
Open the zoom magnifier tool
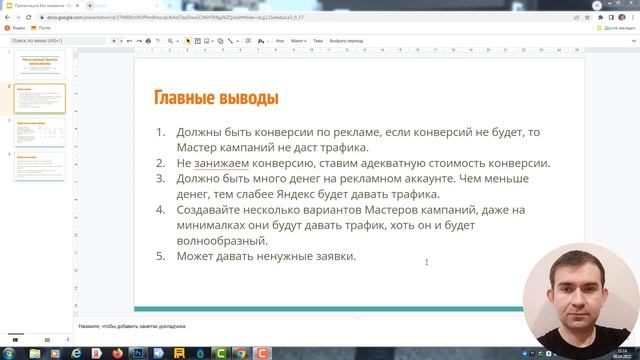[170, 41]
